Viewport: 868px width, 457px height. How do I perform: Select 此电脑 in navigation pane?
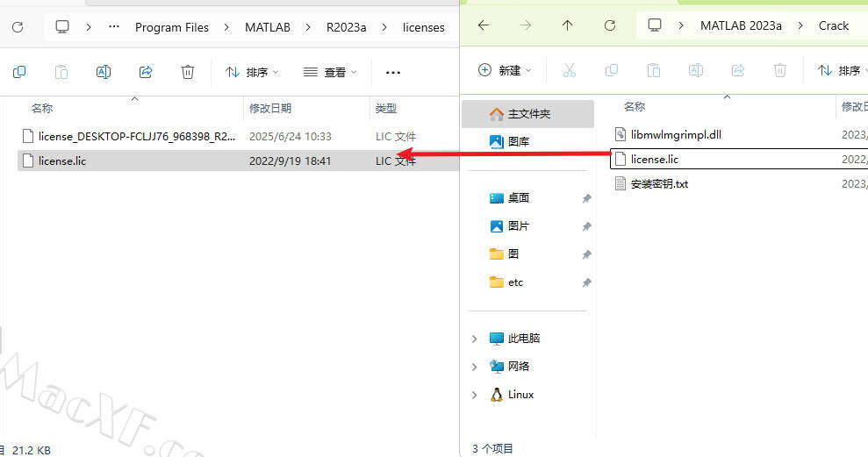coord(524,339)
